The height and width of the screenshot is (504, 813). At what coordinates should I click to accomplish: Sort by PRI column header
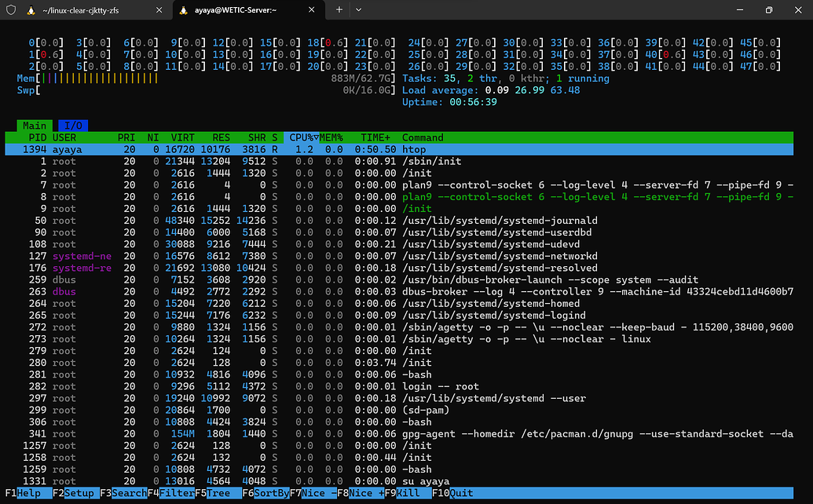(x=126, y=138)
